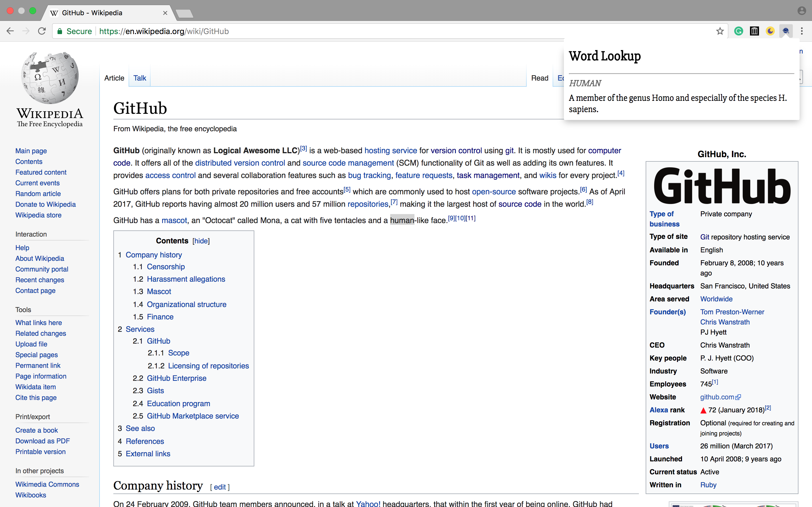
Task: Click the Word Lookup extension icon
Action: coord(785,31)
